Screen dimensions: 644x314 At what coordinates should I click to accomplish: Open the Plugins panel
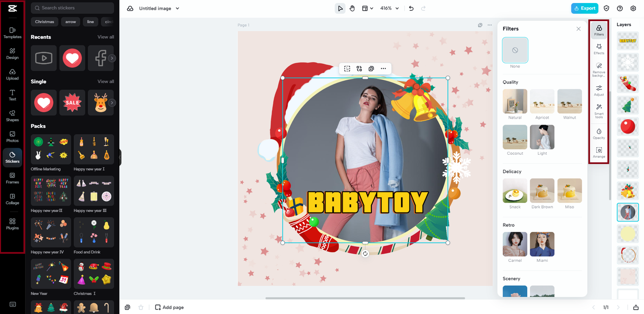tap(12, 224)
